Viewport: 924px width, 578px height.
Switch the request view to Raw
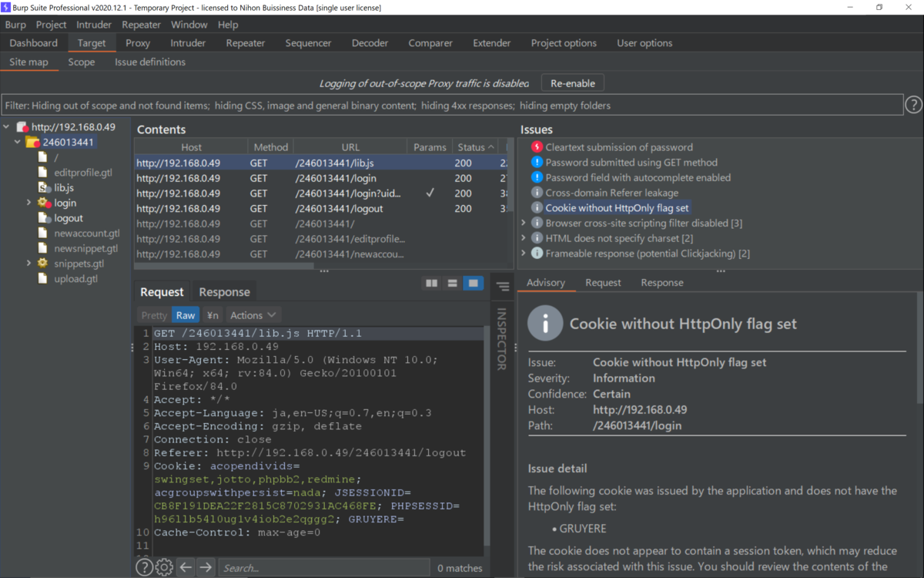[186, 315]
